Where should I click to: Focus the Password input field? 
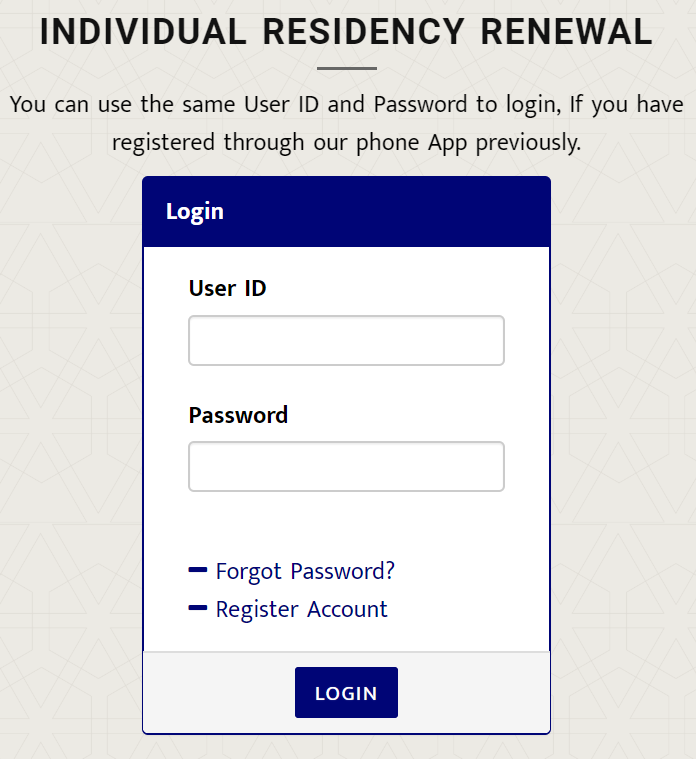[x=346, y=466]
